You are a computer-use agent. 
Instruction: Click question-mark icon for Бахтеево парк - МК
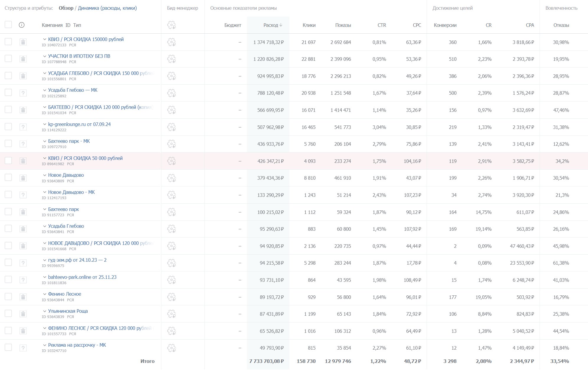point(23,144)
